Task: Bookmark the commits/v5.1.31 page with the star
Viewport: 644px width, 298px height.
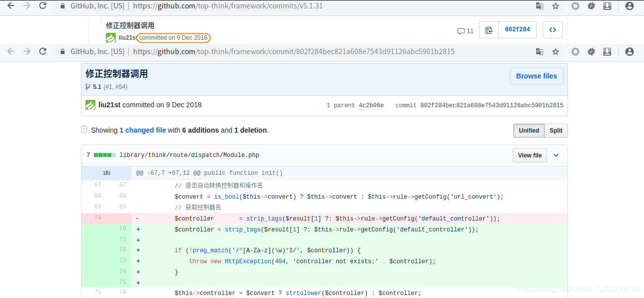Action: click(x=556, y=6)
